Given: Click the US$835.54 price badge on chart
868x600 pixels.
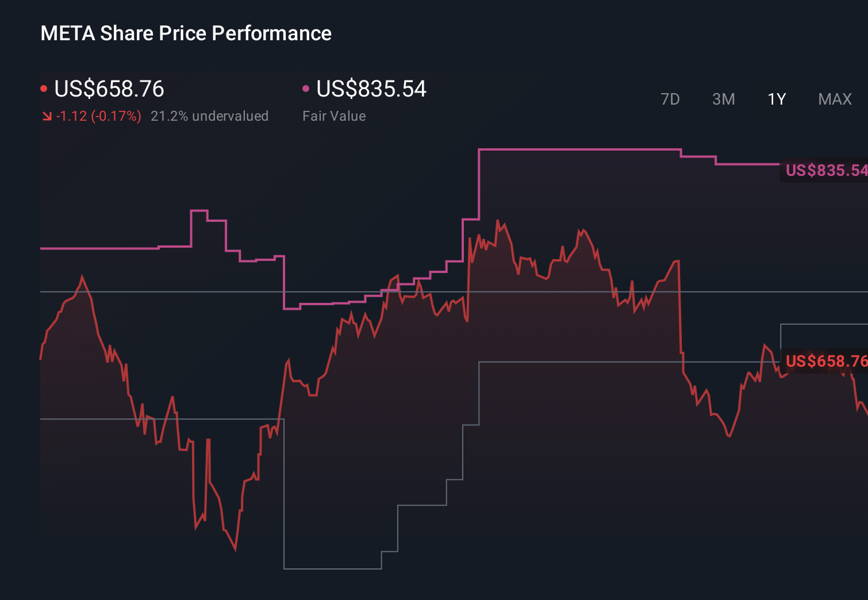Looking at the screenshot, I should click(826, 170).
